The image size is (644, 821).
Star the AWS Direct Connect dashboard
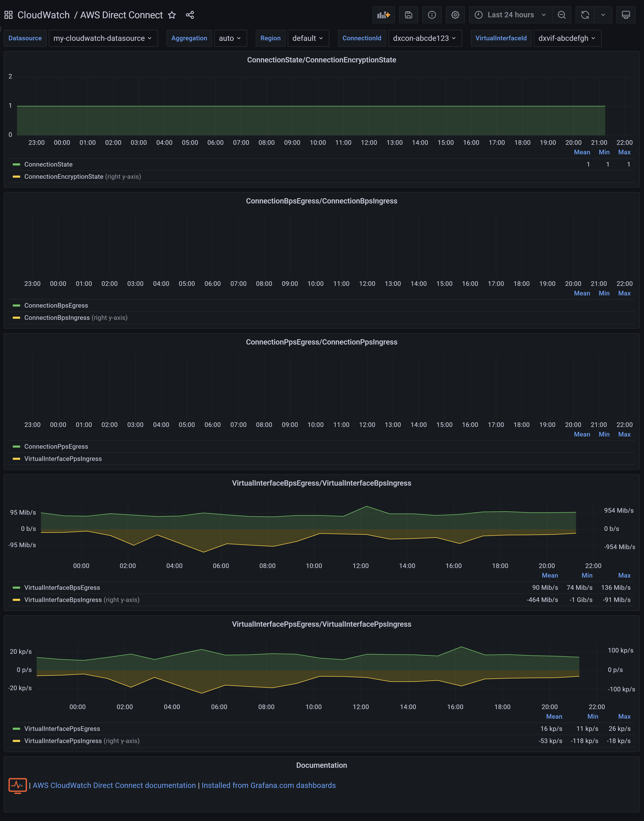(x=172, y=15)
